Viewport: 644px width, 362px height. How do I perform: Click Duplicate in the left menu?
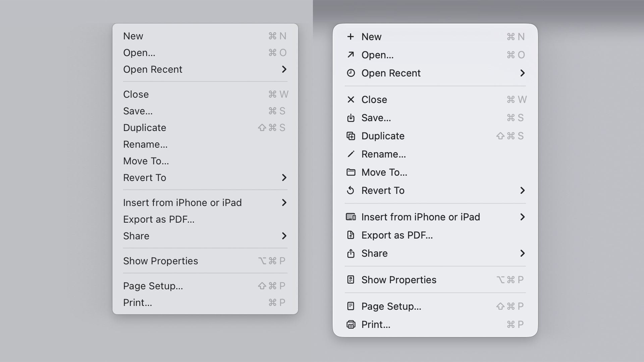145,128
